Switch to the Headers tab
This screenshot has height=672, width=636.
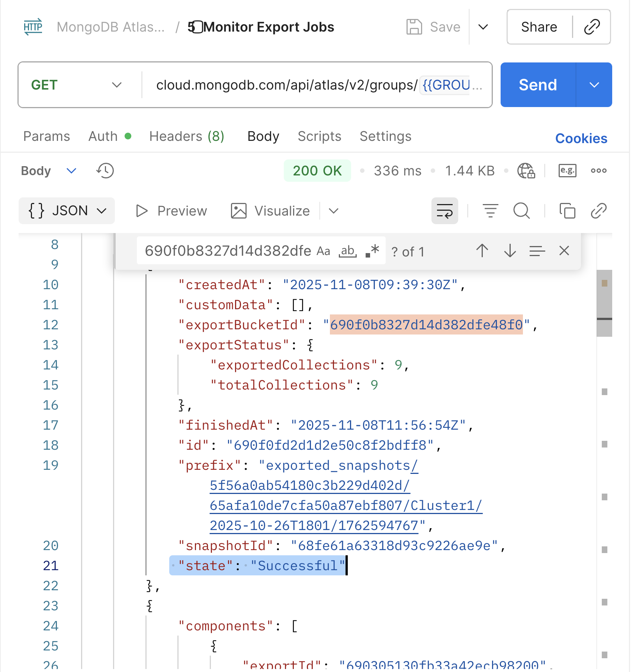187,136
